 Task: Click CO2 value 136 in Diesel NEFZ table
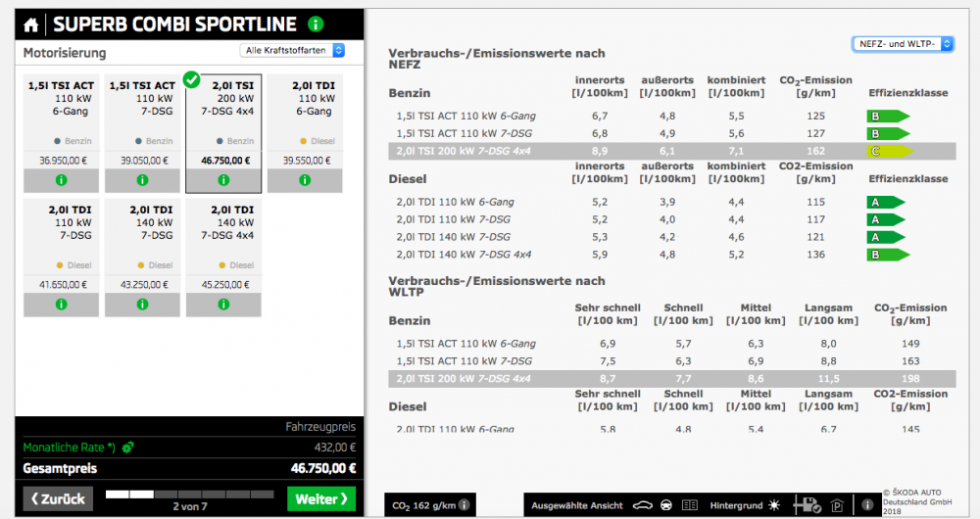[815, 255]
